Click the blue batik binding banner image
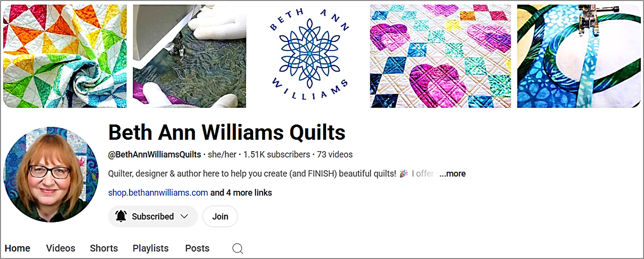 coord(578,56)
